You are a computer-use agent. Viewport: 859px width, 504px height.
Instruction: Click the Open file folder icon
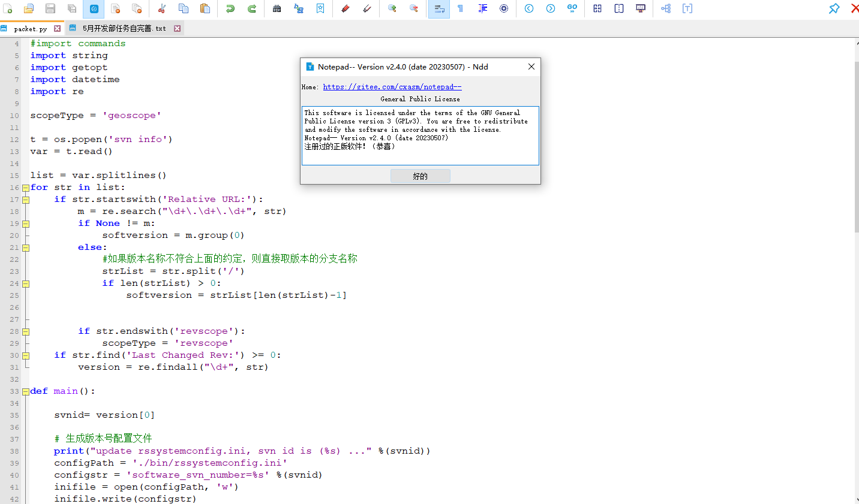click(x=29, y=8)
